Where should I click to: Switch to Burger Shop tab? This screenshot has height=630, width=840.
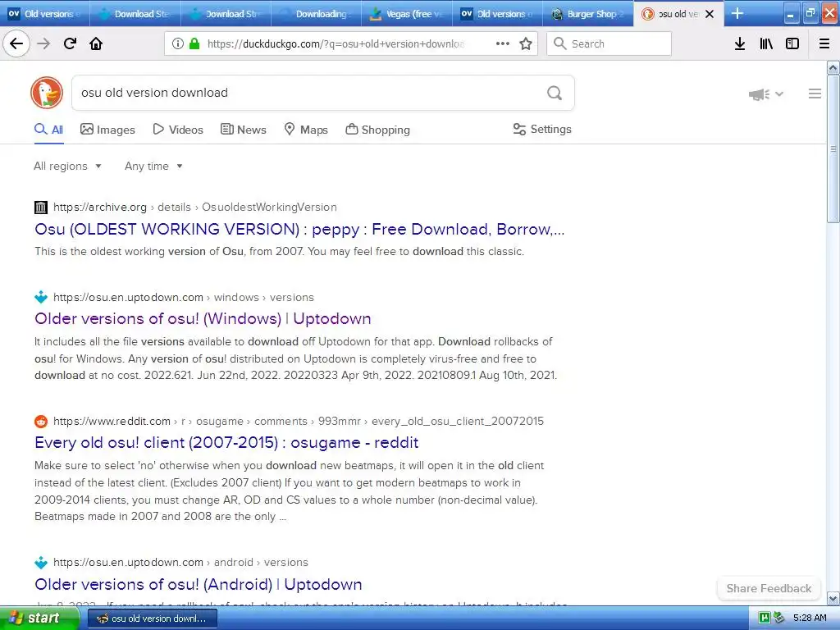pyautogui.click(x=587, y=14)
